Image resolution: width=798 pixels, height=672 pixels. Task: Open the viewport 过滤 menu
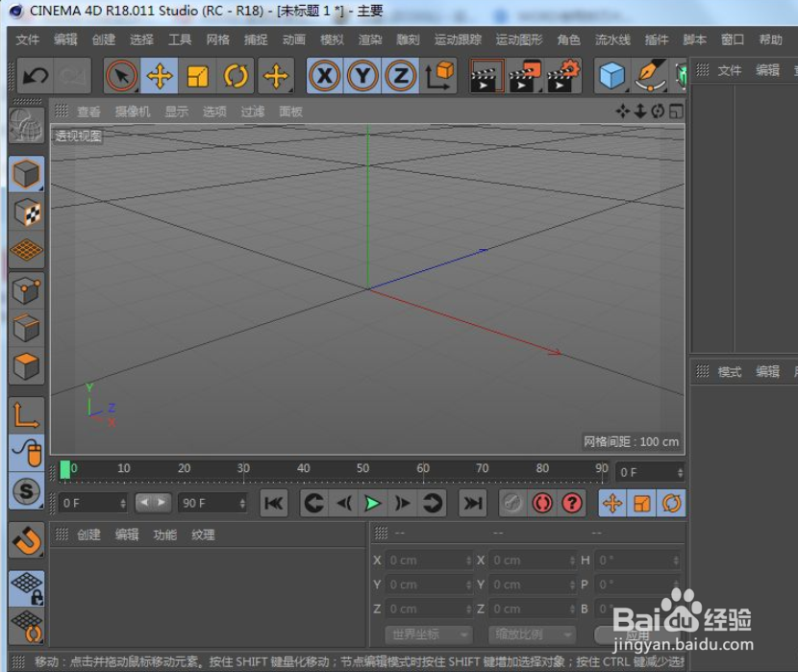click(253, 112)
